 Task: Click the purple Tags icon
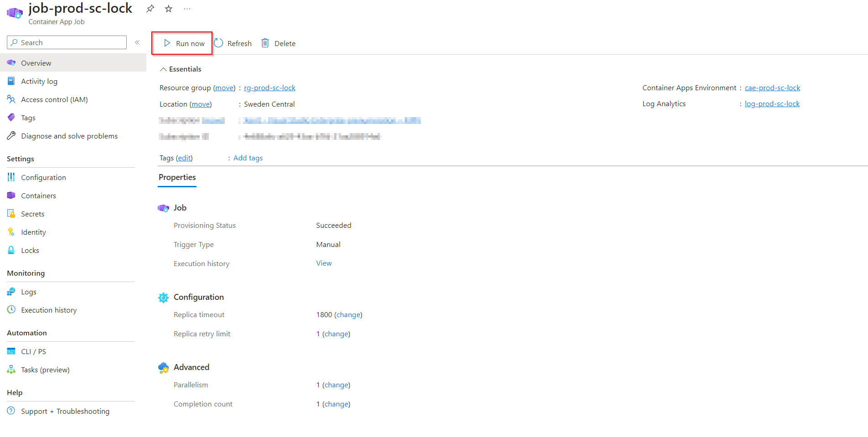11,117
